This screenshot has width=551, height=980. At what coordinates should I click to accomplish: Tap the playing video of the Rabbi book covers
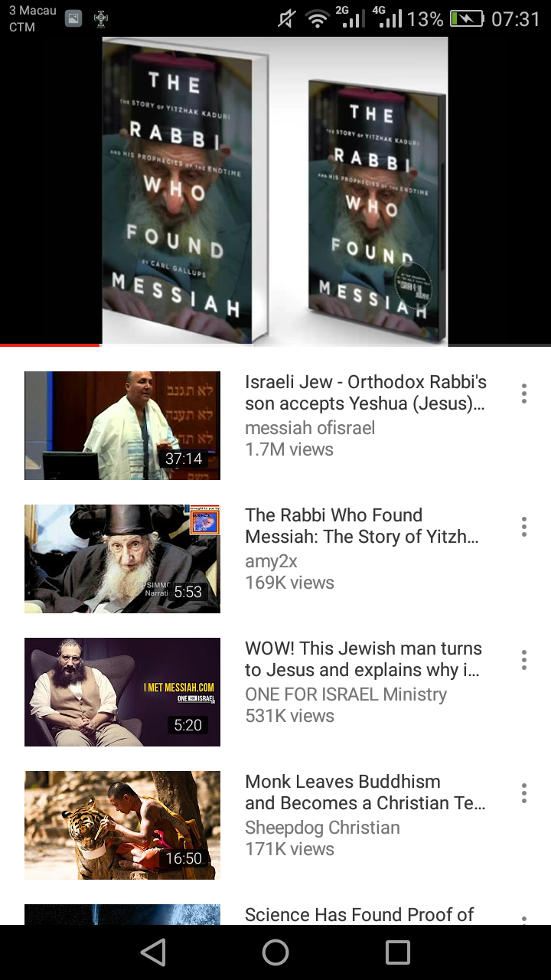coord(275,191)
